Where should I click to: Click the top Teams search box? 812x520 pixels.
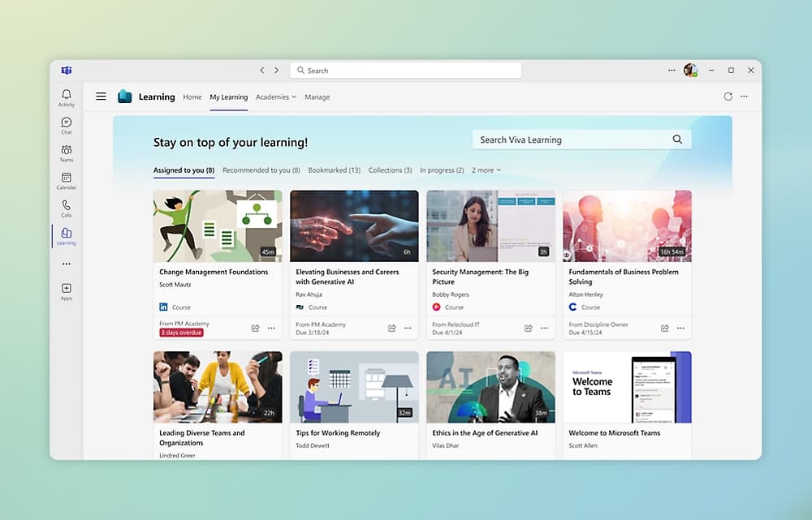(x=406, y=71)
